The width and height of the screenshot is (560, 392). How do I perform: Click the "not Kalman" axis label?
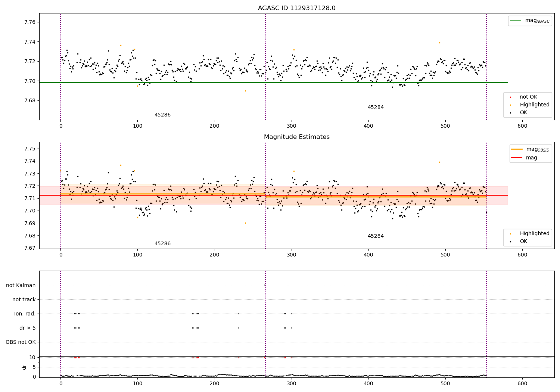click(21, 286)
